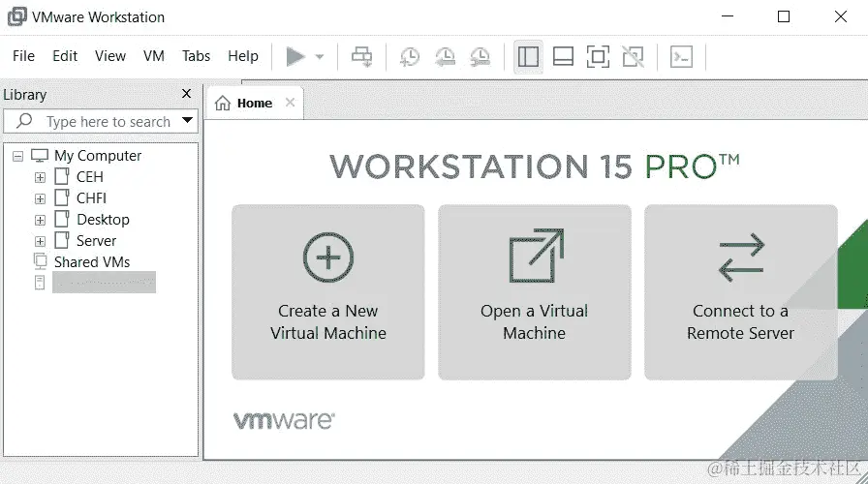The height and width of the screenshot is (484, 868).
Task: Toggle the thumbnail bar view icon
Action: point(563,56)
